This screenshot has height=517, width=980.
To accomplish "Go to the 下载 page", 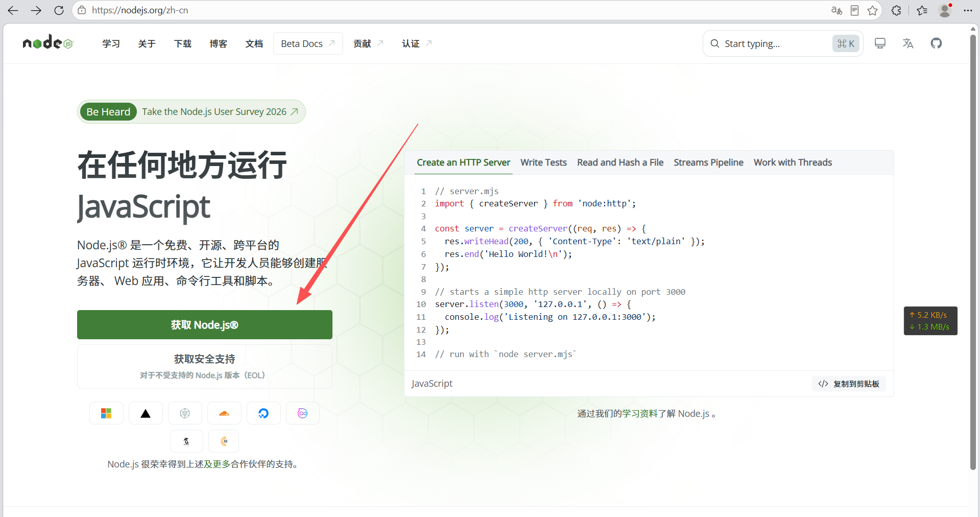I will pyautogui.click(x=182, y=44).
